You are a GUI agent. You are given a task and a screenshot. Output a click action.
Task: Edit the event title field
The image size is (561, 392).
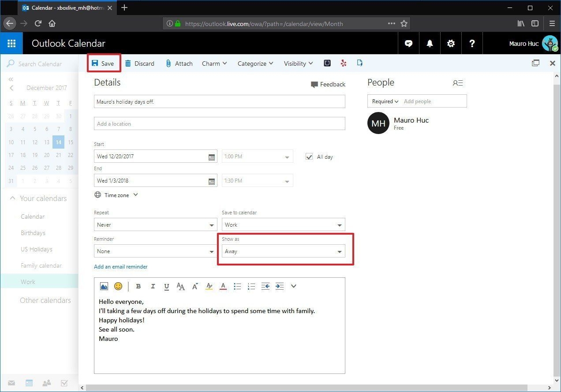[x=220, y=101]
